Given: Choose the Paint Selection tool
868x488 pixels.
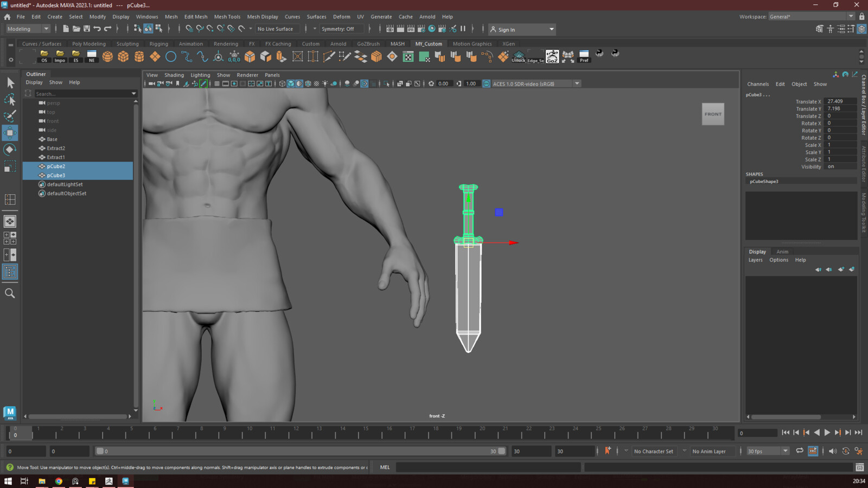Looking at the screenshot, I should (x=10, y=116).
